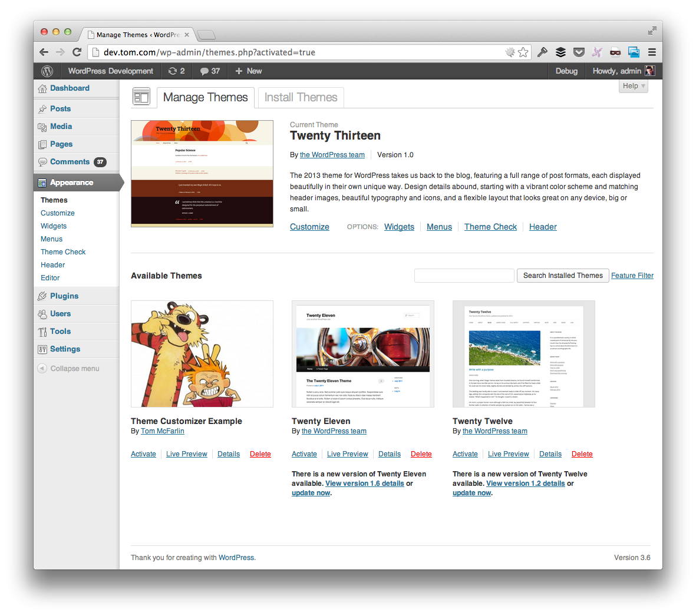Delete the Twenty Twelve theme
This screenshot has height=616, width=696.
click(582, 453)
